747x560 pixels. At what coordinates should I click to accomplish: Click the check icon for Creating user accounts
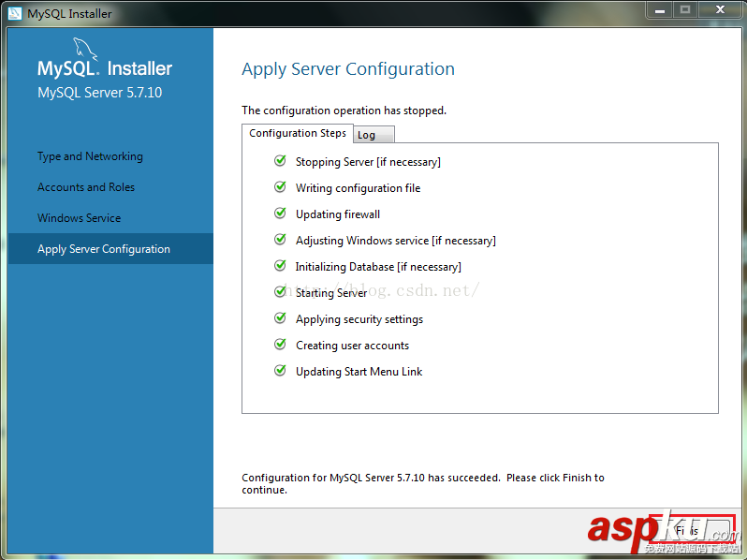click(280, 344)
